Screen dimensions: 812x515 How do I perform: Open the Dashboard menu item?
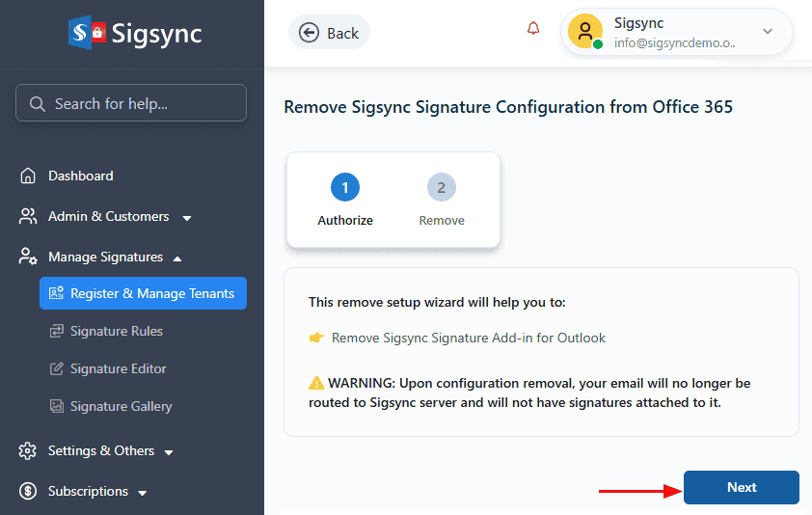[81, 176]
